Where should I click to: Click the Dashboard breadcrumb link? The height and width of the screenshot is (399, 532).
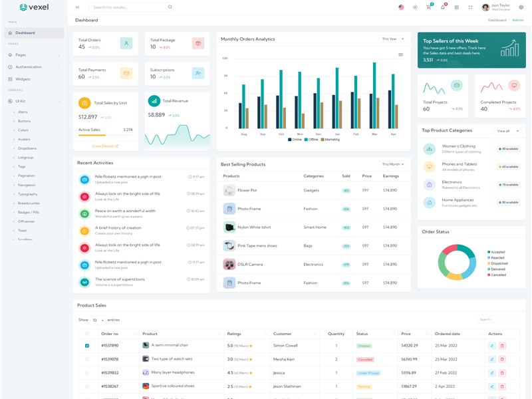(x=497, y=21)
